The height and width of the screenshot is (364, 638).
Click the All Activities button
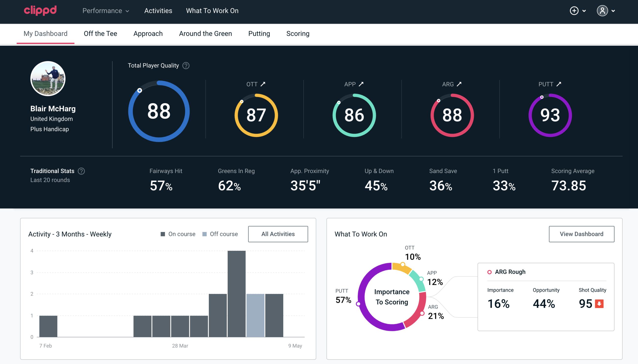(x=278, y=234)
